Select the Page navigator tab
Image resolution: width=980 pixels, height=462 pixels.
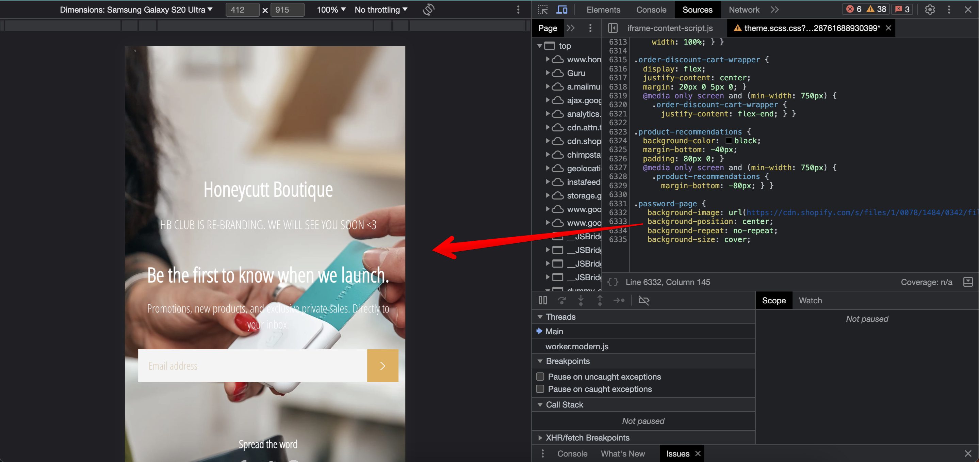coord(548,28)
